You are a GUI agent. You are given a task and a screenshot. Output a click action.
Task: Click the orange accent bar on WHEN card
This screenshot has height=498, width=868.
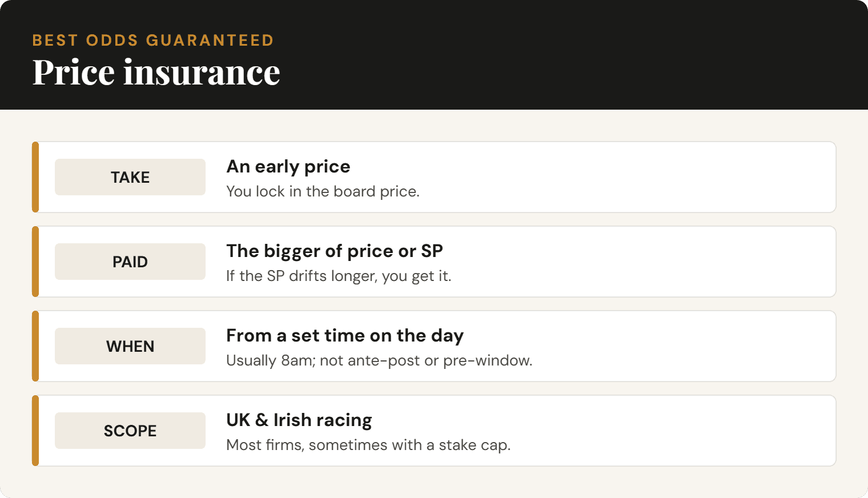click(35, 346)
